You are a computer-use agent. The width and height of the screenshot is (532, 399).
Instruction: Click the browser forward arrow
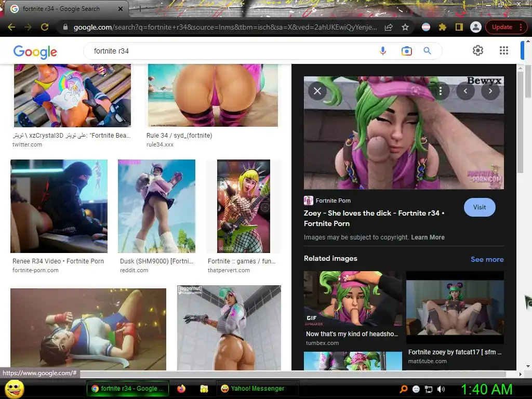pyautogui.click(x=28, y=27)
